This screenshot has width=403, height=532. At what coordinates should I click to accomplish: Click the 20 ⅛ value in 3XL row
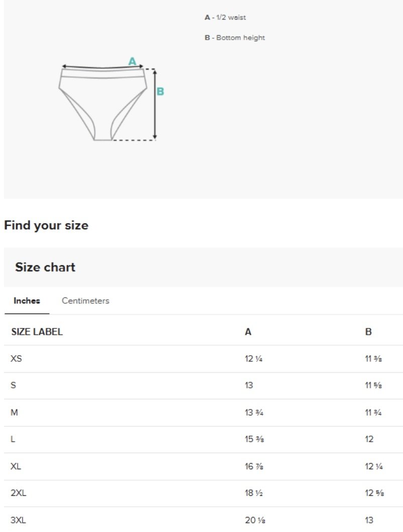(255, 520)
